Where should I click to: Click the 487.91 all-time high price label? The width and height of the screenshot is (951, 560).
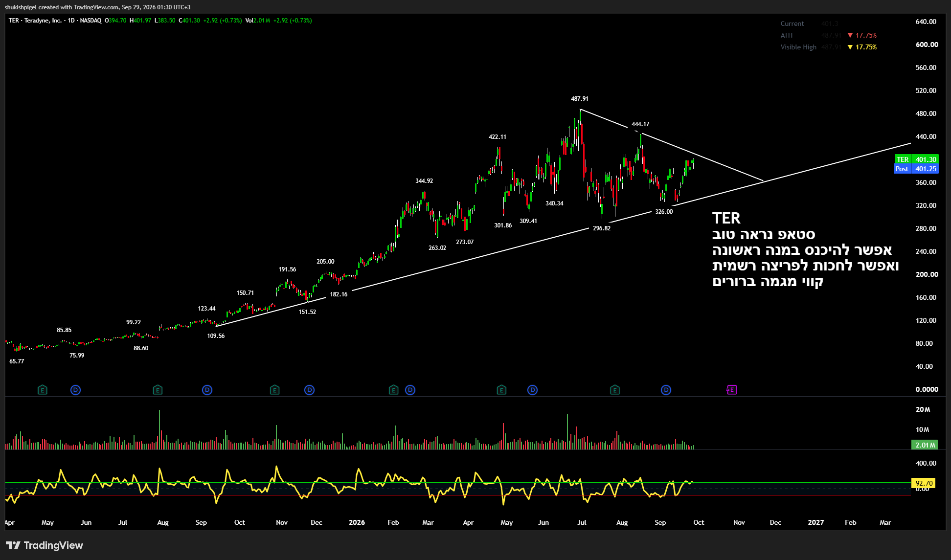click(580, 99)
